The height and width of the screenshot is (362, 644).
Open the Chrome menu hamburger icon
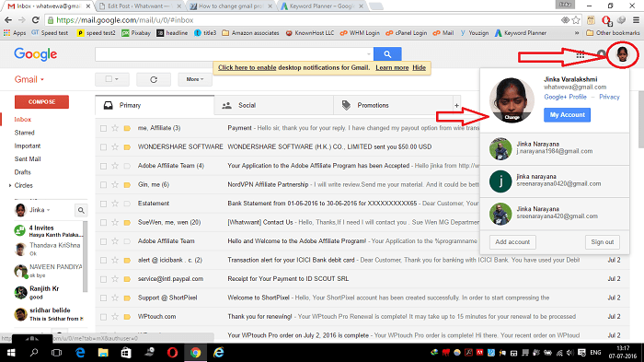coord(636,20)
